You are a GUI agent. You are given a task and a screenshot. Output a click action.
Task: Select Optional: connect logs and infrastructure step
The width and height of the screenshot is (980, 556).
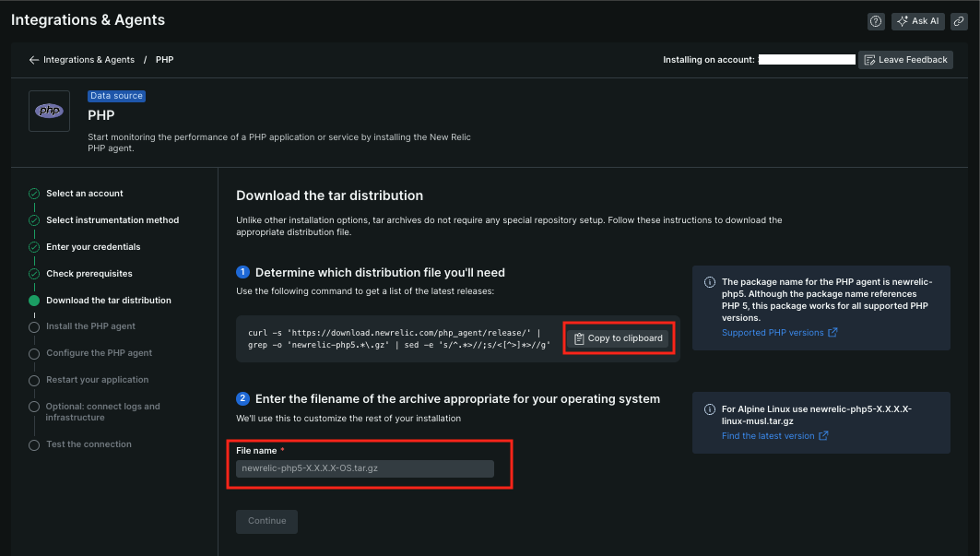[x=102, y=412]
